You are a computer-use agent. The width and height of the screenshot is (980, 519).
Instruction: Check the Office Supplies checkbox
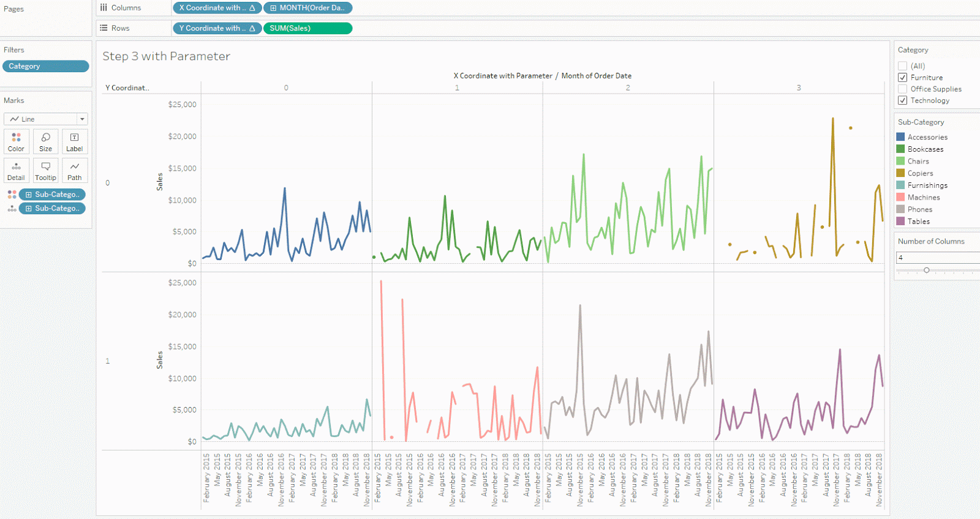(902, 89)
